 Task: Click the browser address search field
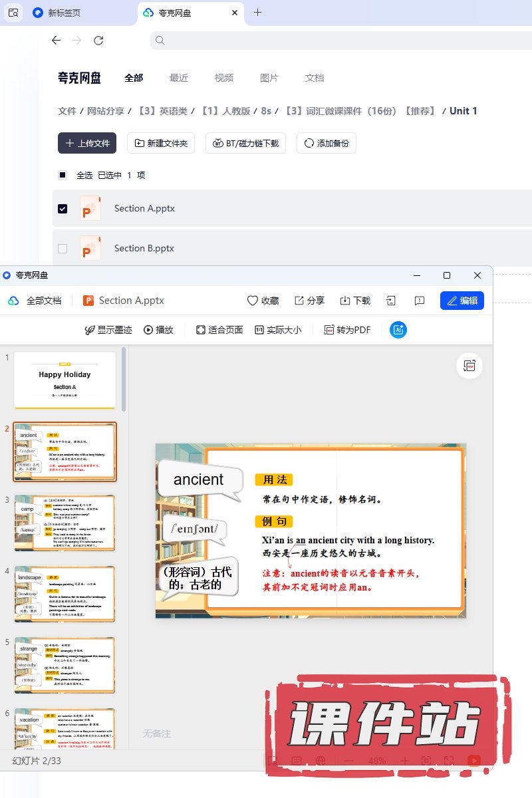(x=332, y=41)
